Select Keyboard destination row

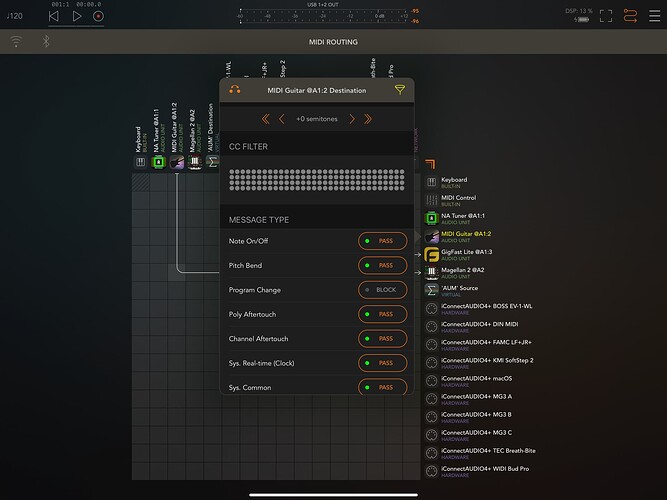[447, 182]
